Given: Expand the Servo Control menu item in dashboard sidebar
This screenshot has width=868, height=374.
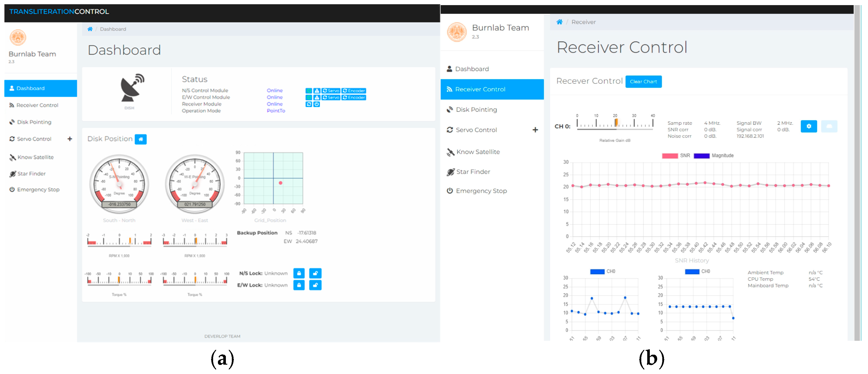Looking at the screenshot, I should pos(34,139).
